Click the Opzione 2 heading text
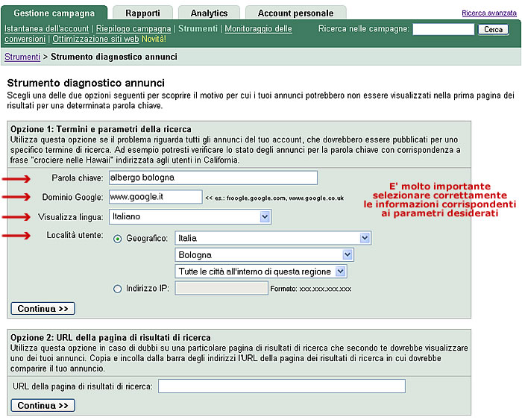This screenshot has width=522, height=420. point(110,338)
